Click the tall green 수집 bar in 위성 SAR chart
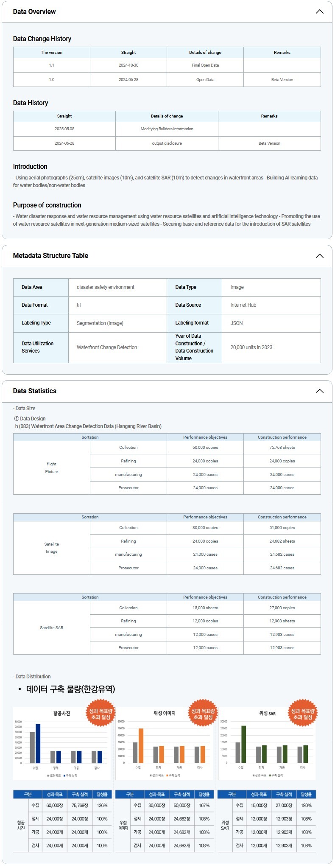 pos(243,744)
